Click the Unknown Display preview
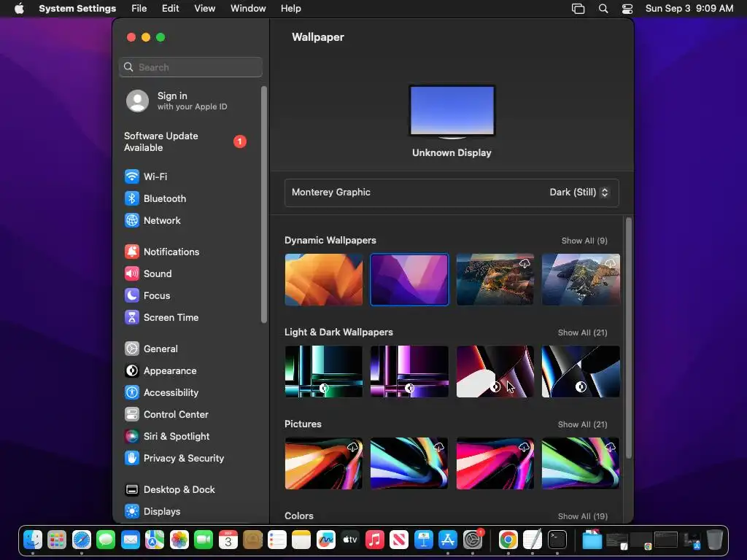The image size is (747, 560). 452,112
